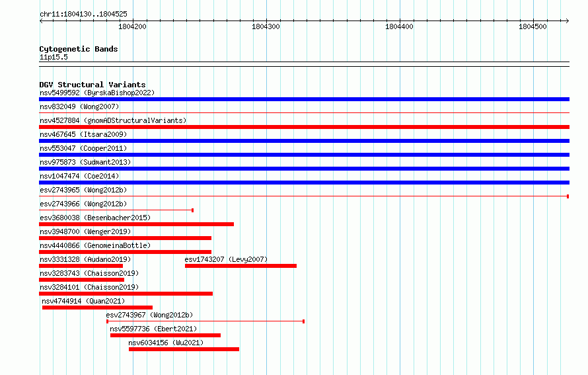
Task: Select the red bar under nsv6034156
Action: 184,349
